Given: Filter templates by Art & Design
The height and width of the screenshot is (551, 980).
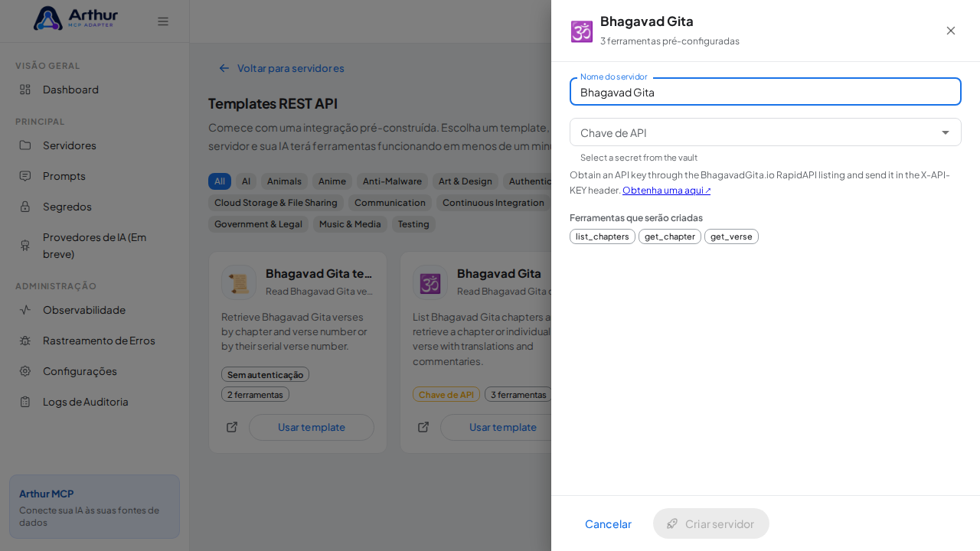Looking at the screenshot, I should pos(465,181).
